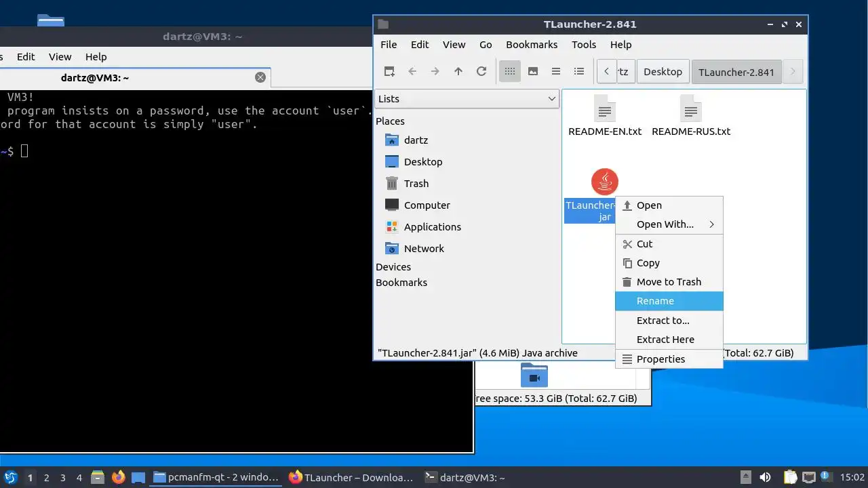Open the File menu in TLauncher-2.841 window

389,45
